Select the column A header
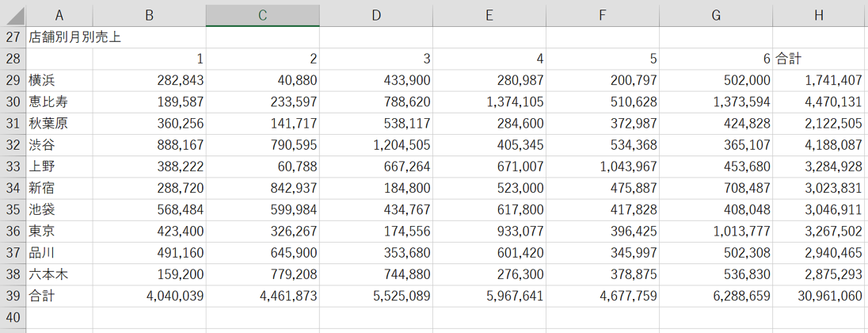This screenshot has height=333, width=868. [59, 14]
